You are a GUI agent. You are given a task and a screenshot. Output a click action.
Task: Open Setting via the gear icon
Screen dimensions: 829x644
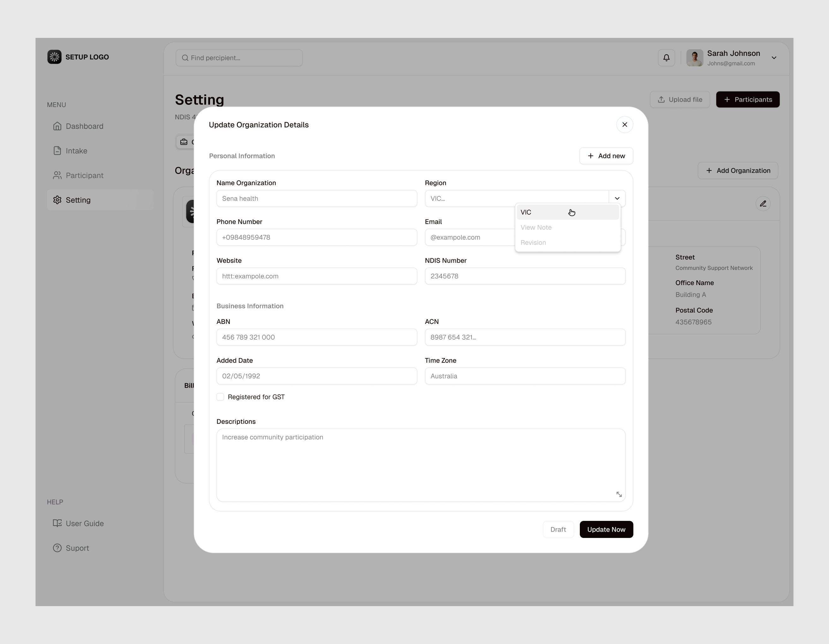click(57, 200)
